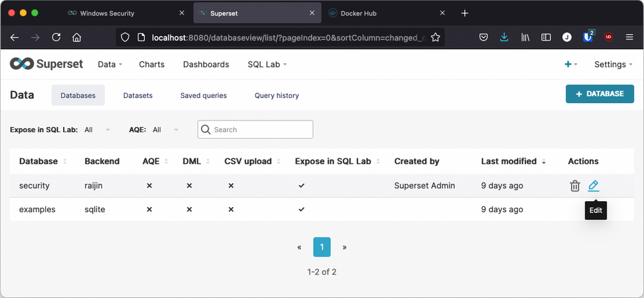
Task: Open the Pocket save icon
Action: (484, 37)
